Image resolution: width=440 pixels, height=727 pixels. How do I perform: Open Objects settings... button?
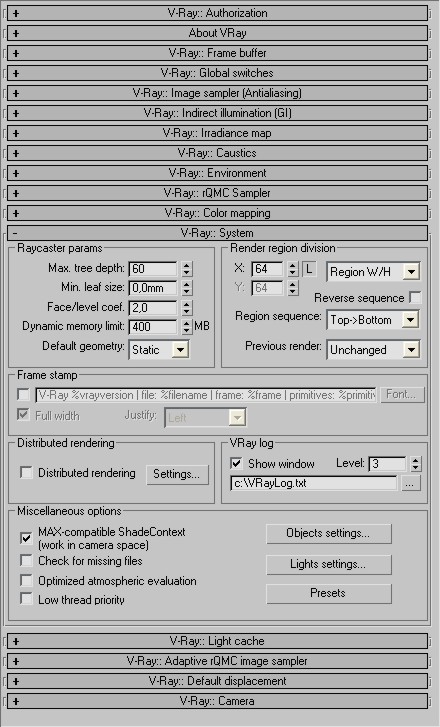329,534
